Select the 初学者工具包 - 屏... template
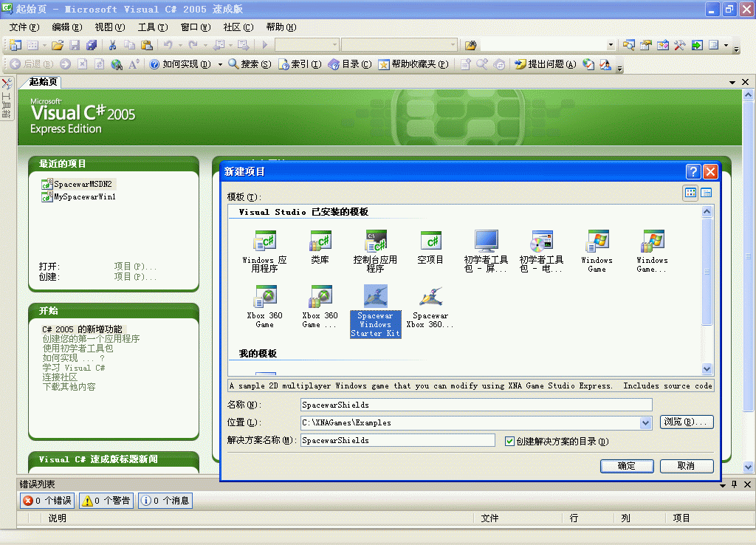Image resolution: width=756 pixels, height=545 pixels. (486, 251)
